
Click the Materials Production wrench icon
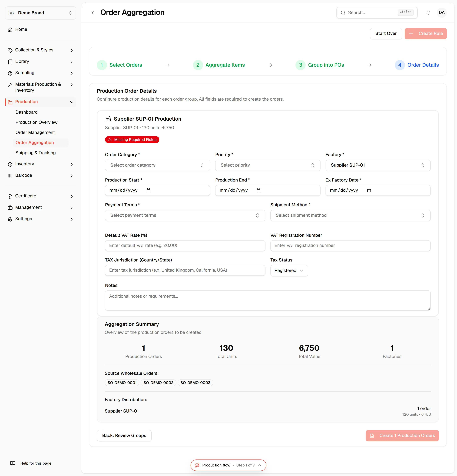(10, 85)
